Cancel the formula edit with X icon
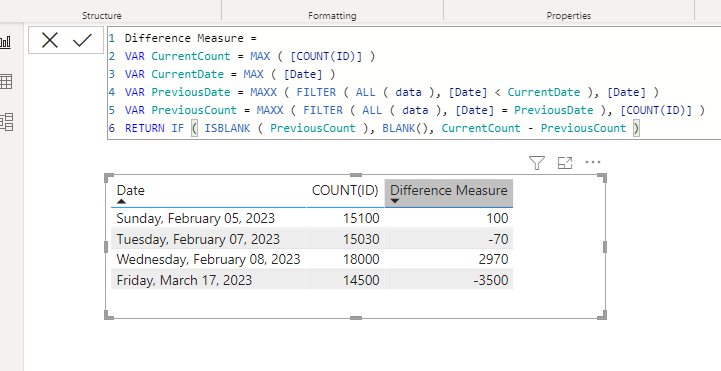 [50, 40]
